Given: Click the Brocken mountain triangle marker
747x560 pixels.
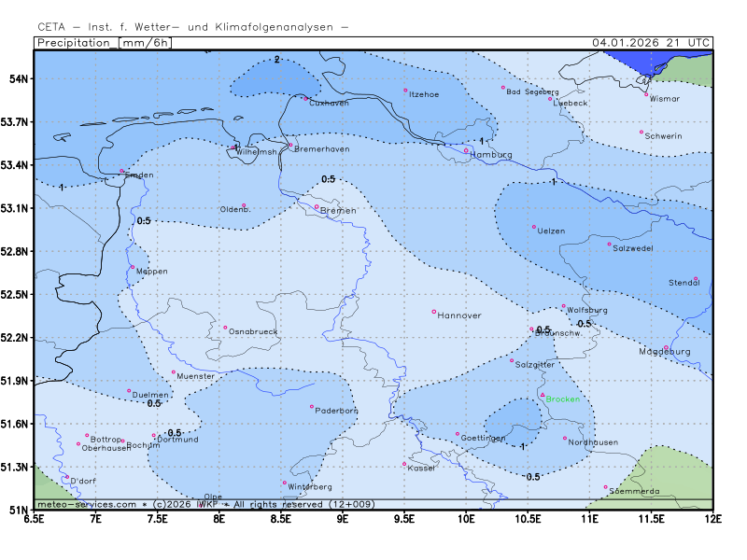Looking at the screenshot, I should [543, 395].
